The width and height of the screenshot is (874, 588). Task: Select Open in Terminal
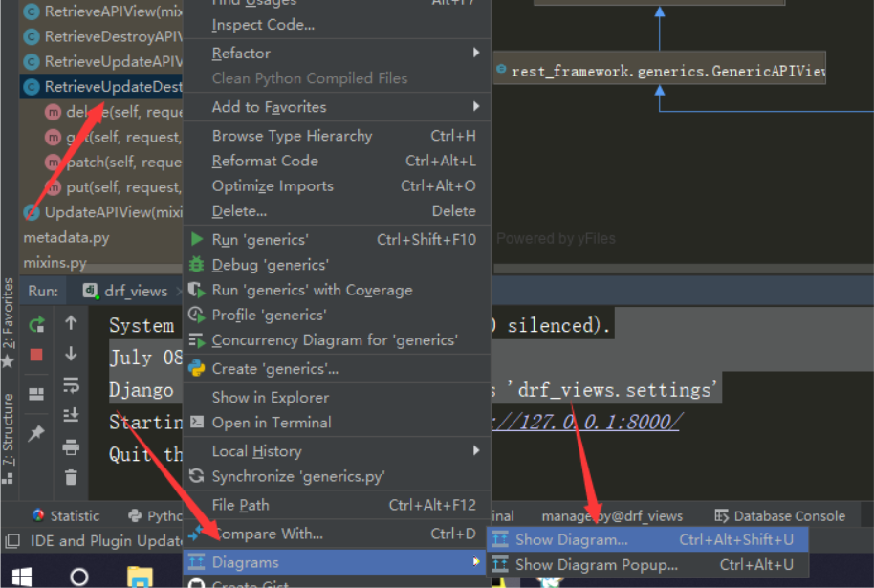[x=337, y=423]
